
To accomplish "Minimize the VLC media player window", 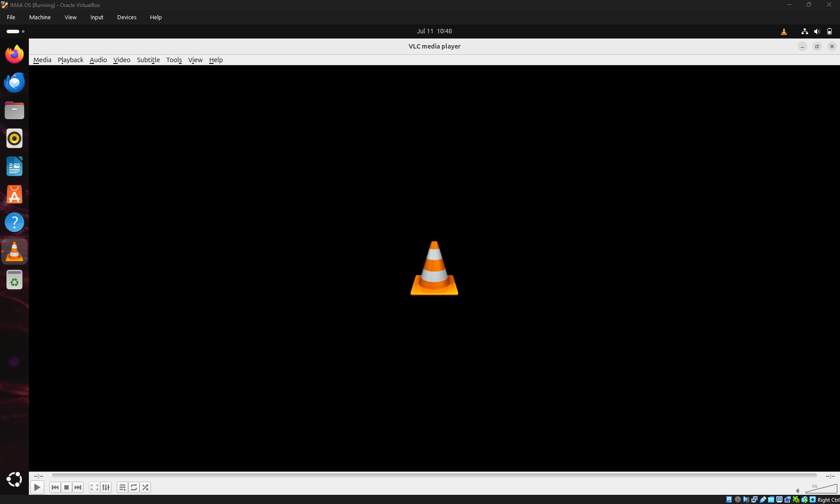I will coord(802,46).
